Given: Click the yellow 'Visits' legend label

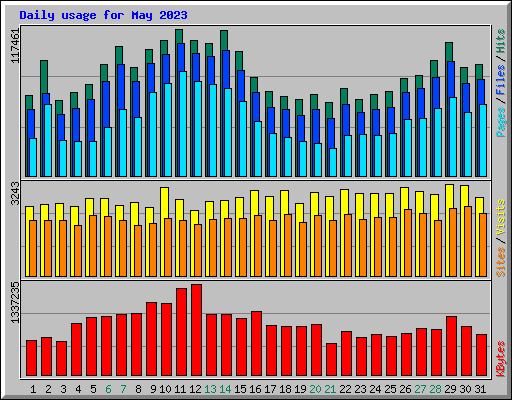Looking at the screenshot, I should 501,217.
